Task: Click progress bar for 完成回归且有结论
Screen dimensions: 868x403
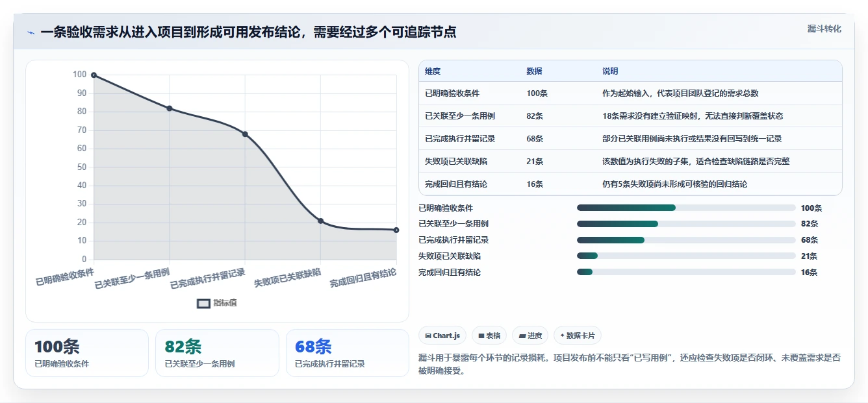Action: (x=686, y=273)
